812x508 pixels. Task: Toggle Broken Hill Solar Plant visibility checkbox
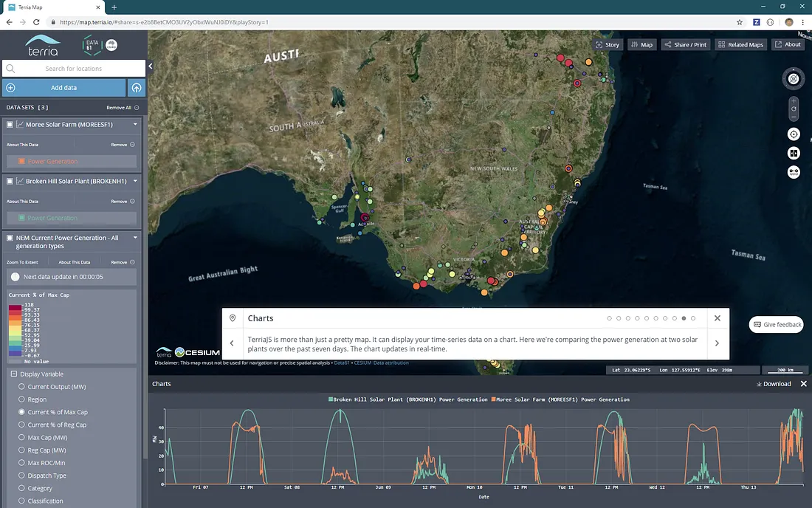point(10,181)
